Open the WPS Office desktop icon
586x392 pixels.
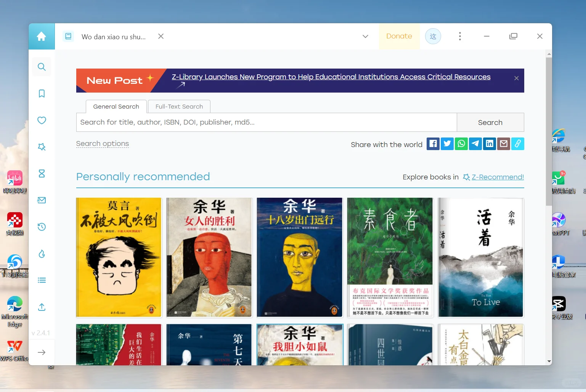coord(14,350)
